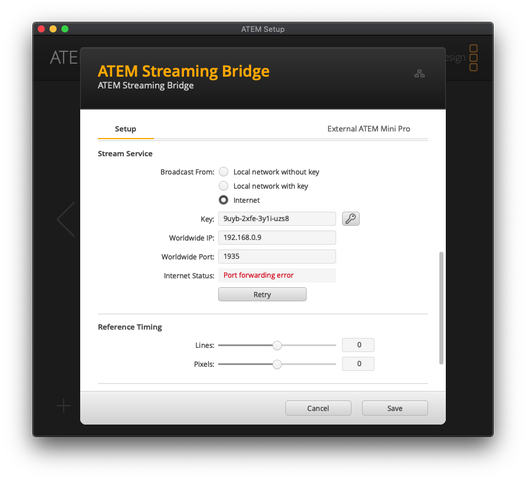Click the network icon in the header
This screenshot has width=526, height=480.
click(419, 73)
